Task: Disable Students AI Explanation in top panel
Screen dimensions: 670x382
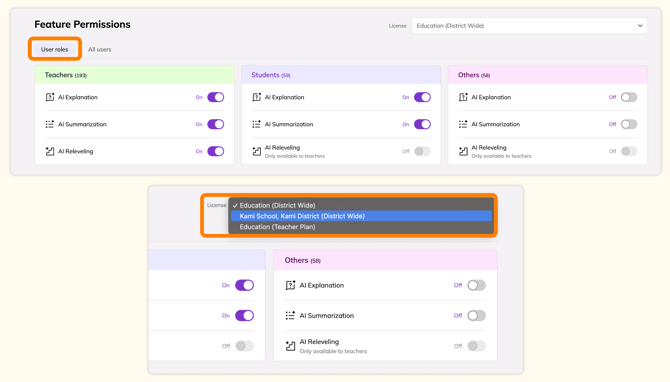Action: pyautogui.click(x=422, y=97)
